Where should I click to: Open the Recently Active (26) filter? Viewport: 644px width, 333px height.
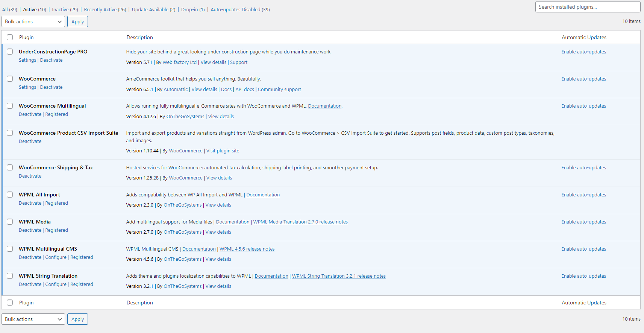coord(105,9)
